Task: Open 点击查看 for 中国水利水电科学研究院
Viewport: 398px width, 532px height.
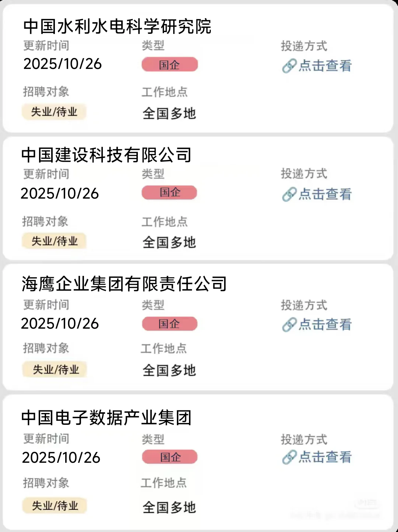Action: point(325,66)
